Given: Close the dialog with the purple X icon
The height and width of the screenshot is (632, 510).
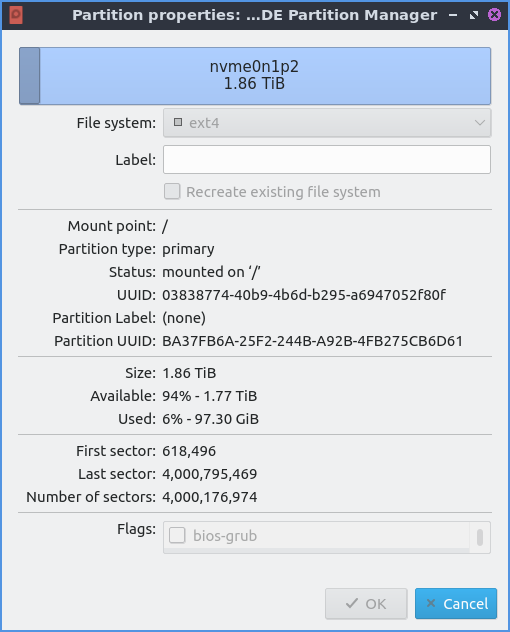Looking at the screenshot, I should (494, 15).
